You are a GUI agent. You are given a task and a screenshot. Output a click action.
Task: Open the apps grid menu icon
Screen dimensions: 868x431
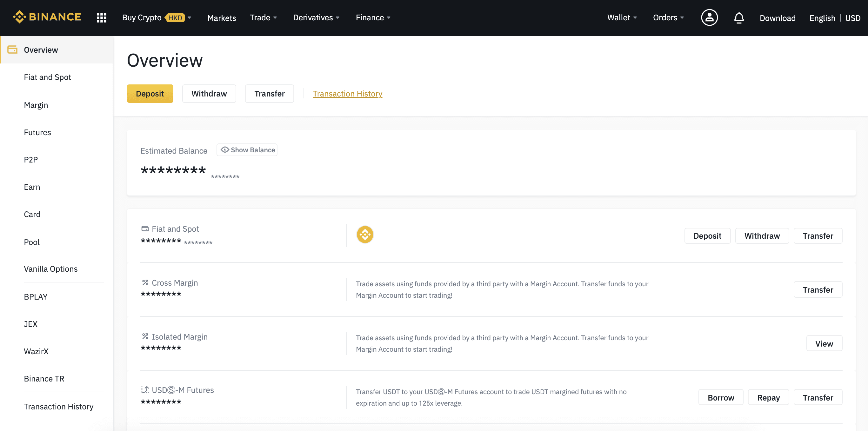click(101, 17)
